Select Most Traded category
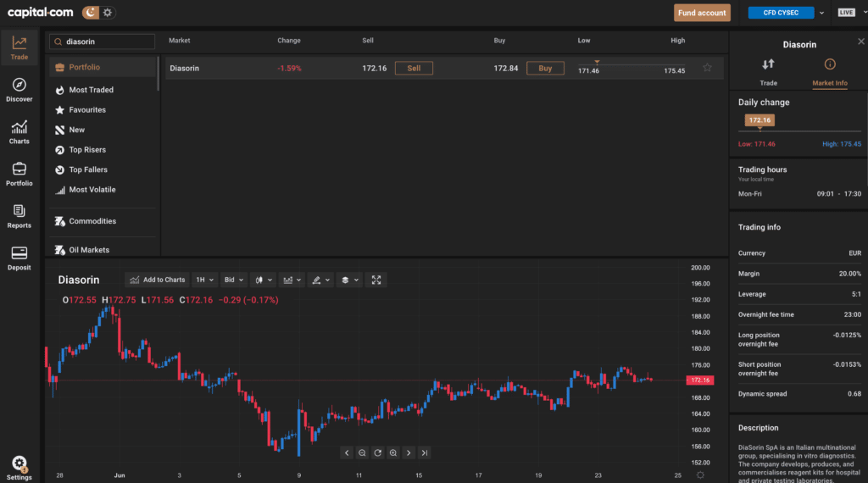Viewport: 868px width, 483px height. pyautogui.click(x=91, y=90)
